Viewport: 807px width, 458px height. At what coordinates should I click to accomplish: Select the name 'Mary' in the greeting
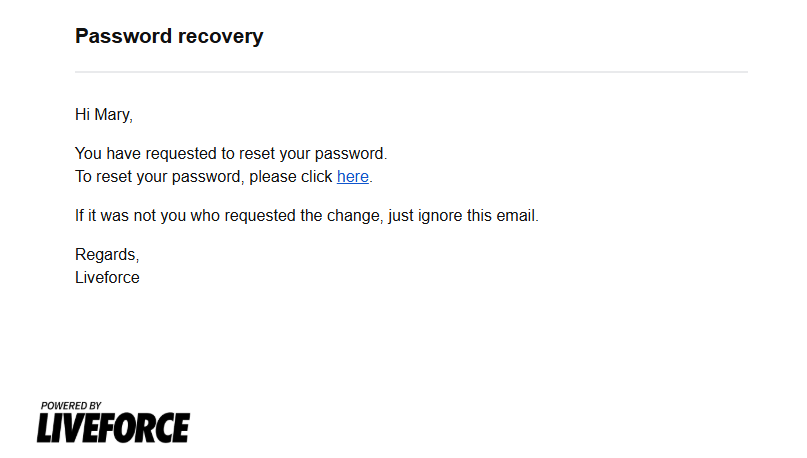(x=112, y=114)
